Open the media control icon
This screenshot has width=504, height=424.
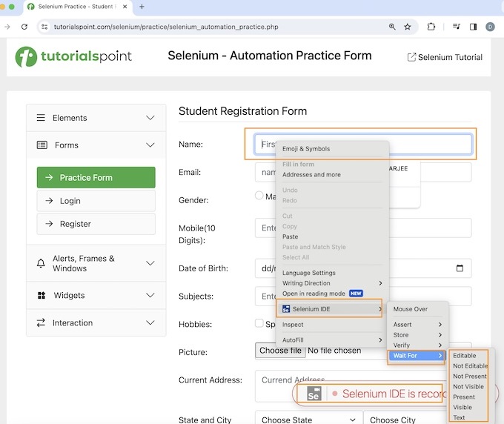457,27
